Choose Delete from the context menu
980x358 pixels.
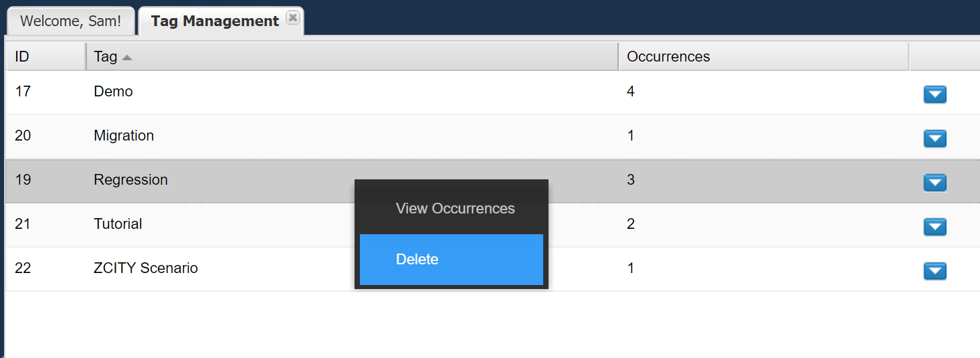pos(451,260)
